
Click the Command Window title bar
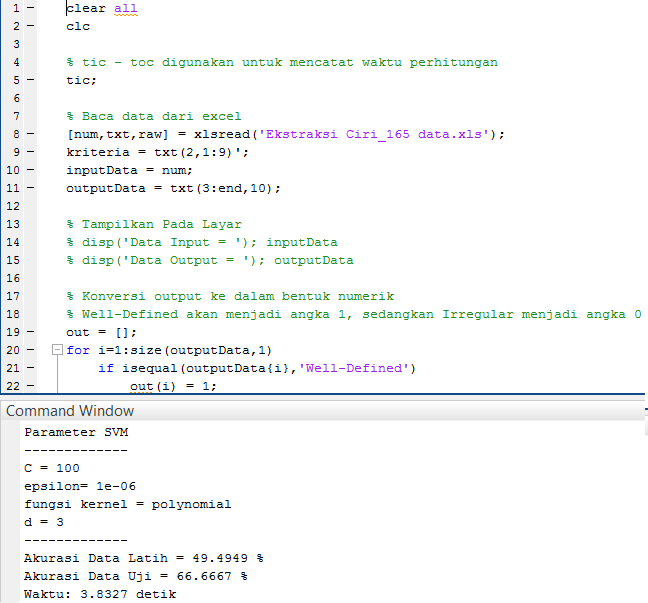coord(70,411)
